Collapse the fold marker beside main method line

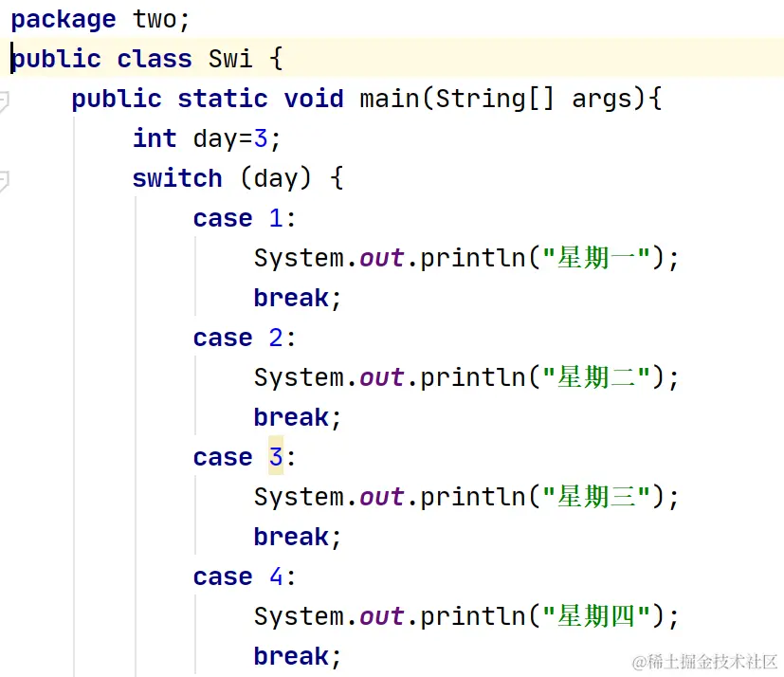(x=4, y=101)
